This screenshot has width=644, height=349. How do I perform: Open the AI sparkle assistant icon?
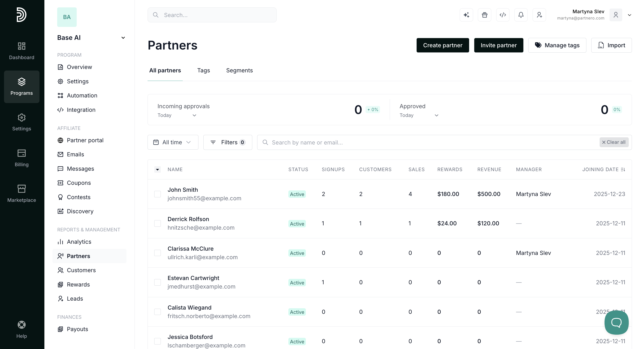click(x=466, y=15)
